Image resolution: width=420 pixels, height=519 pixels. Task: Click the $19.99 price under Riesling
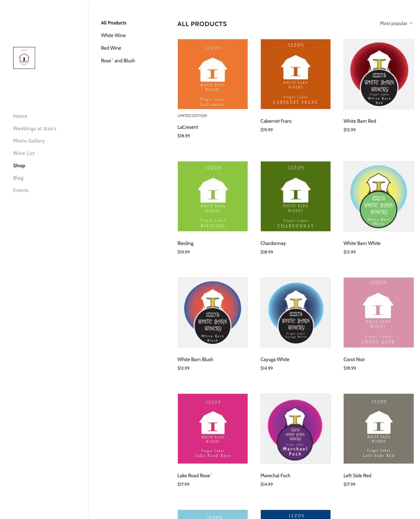(184, 252)
